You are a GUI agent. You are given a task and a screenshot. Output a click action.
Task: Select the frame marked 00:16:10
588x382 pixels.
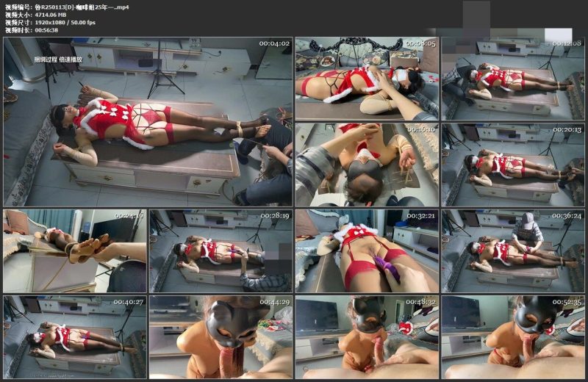pos(367,163)
